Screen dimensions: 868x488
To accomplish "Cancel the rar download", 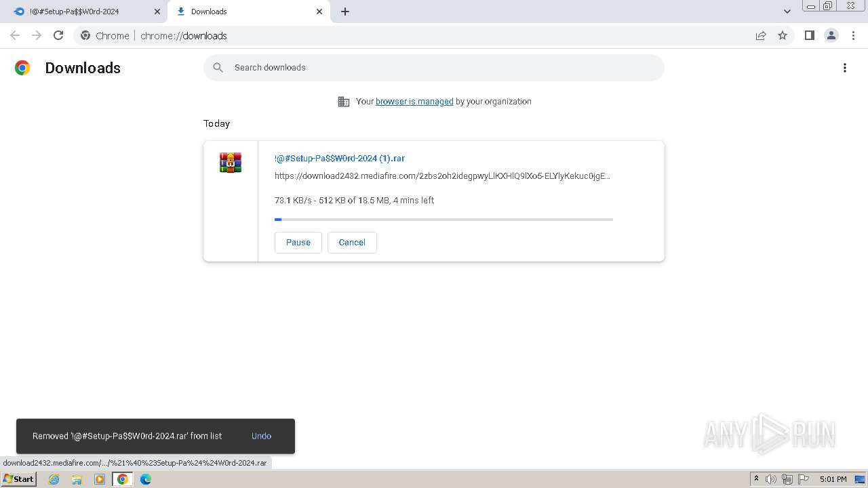I will pos(352,242).
